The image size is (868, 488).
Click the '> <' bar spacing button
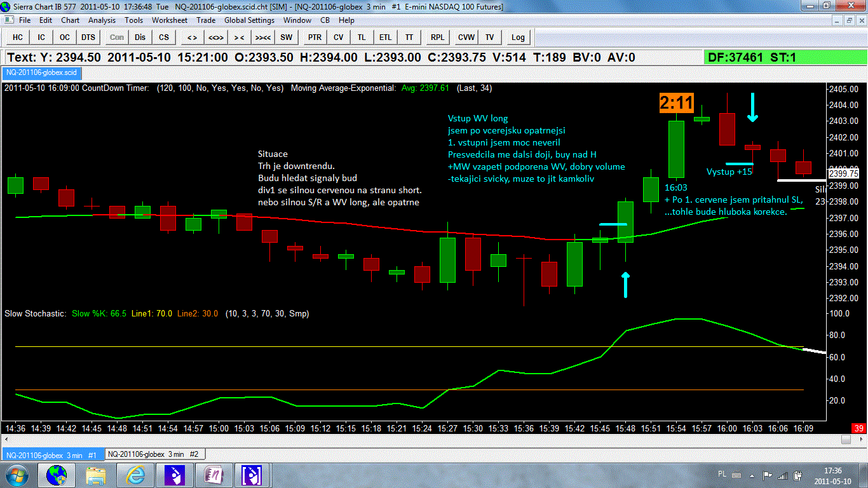tap(239, 37)
